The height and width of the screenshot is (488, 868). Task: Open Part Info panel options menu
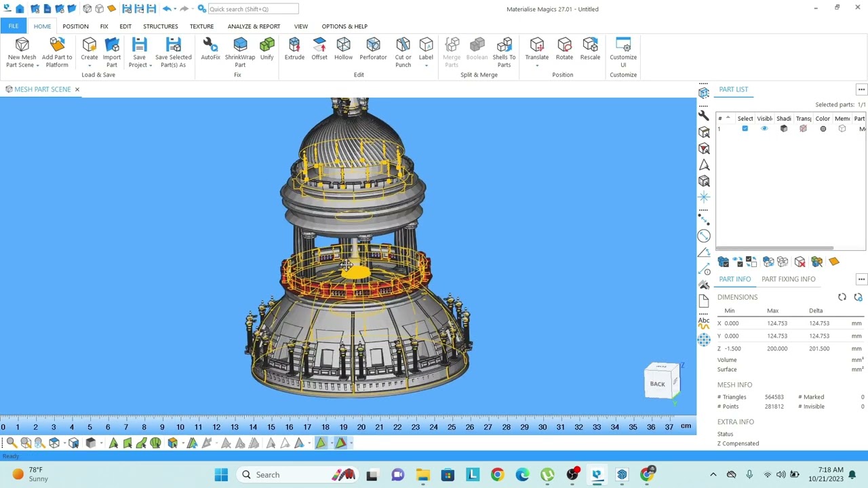861,279
